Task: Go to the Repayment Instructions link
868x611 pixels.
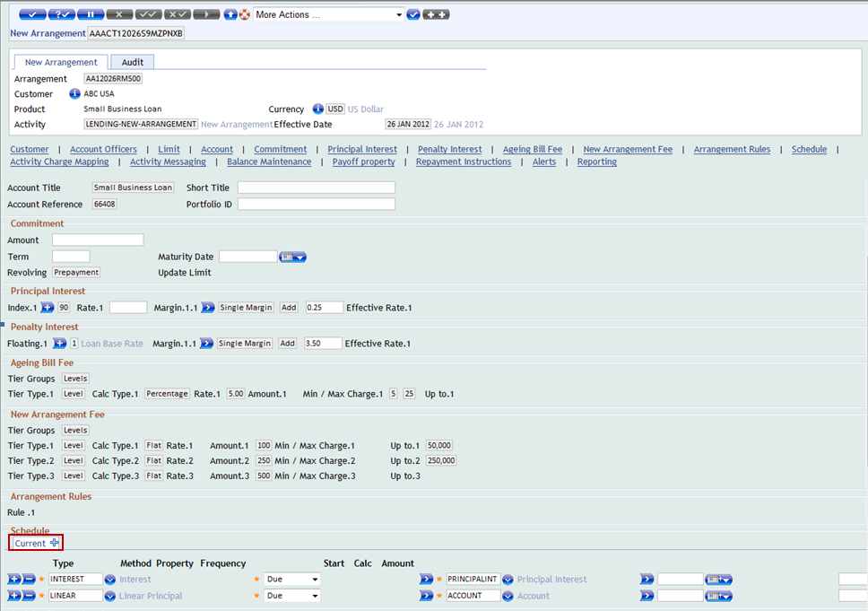Action: (464, 161)
